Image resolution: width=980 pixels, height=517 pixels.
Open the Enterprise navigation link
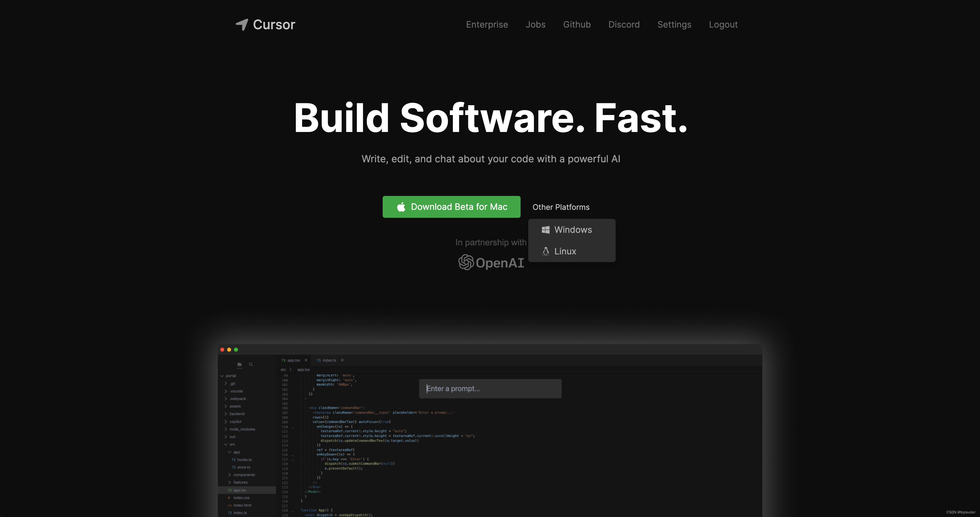point(486,24)
